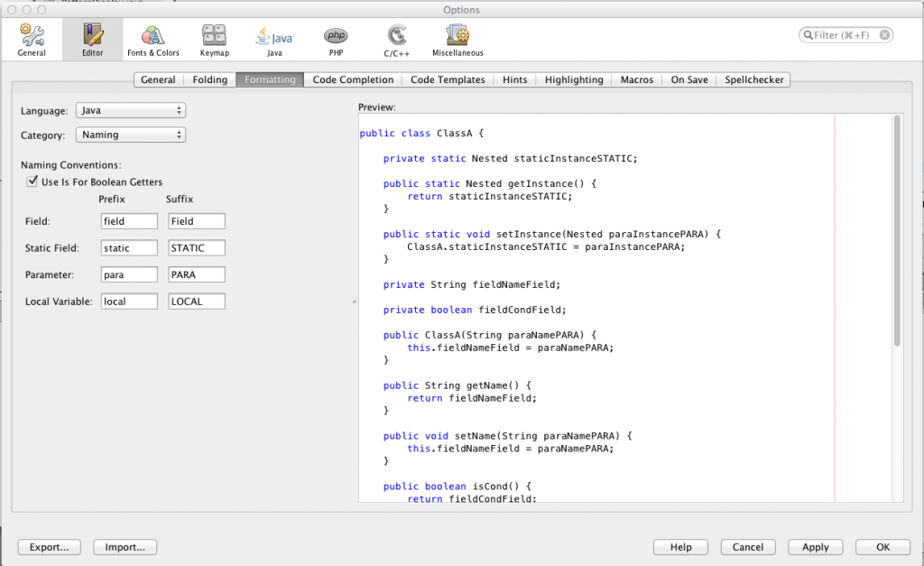Switch to the Code Templates tab

(x=448, y=79)
